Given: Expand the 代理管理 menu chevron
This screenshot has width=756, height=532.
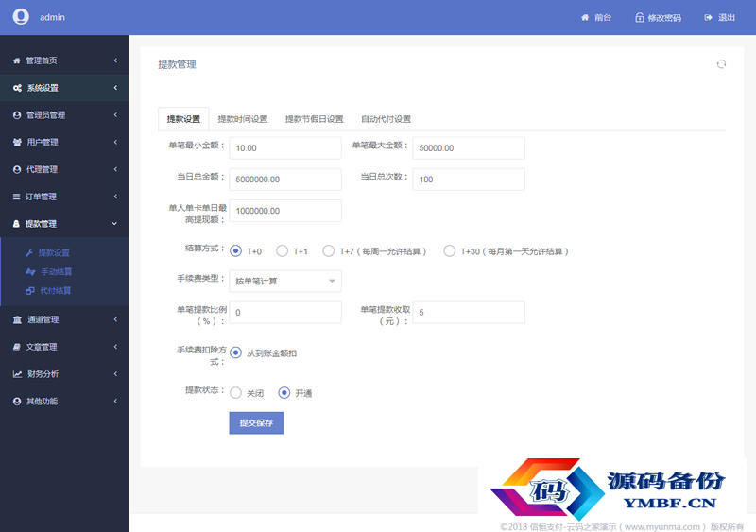Looking at the screenshot, I should tap(115, 169).
